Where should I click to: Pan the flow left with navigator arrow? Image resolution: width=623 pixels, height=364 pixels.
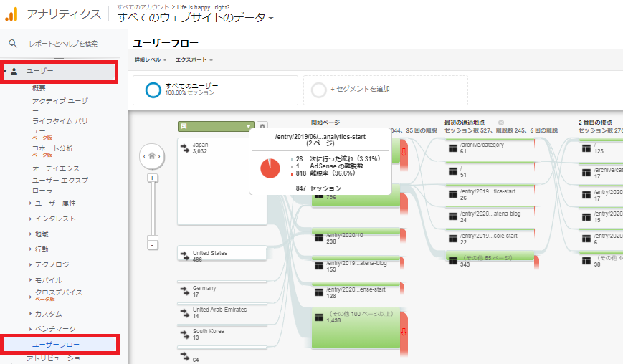click(x=145, y=156)
